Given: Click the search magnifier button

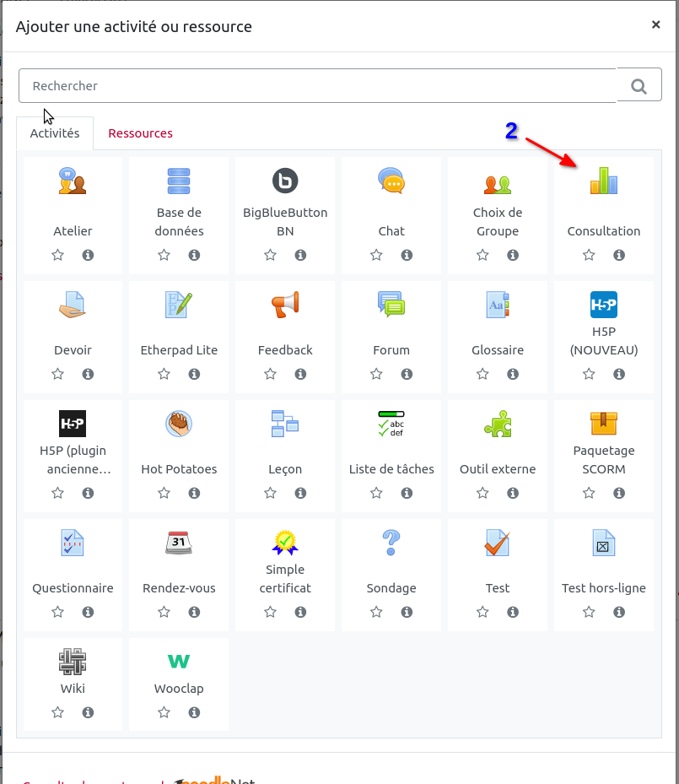Looking at the screenshot, I should pos(639,86).
